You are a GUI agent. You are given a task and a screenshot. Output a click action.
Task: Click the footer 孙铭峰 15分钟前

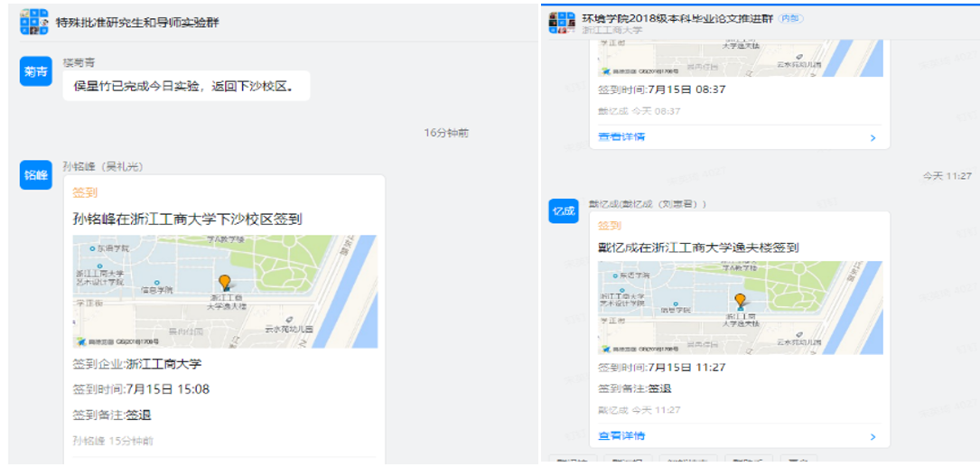pyautogui.click(x=113, y=441)
